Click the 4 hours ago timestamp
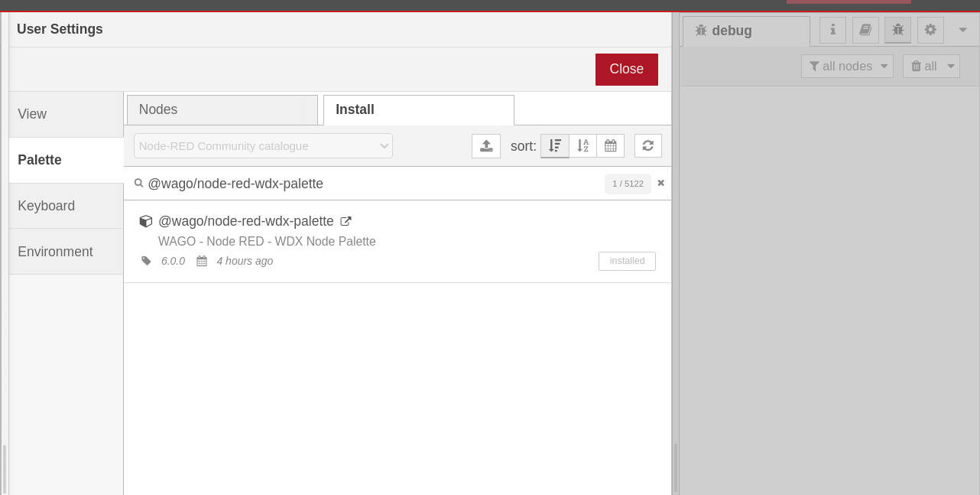The width and height of the screenshot is (980, 495). [245, 261]
